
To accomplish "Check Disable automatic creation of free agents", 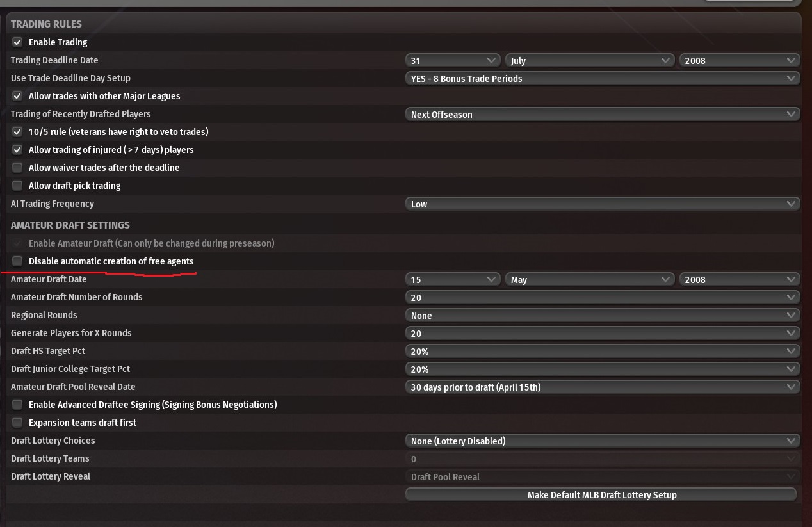I will (x=17, y=261).
